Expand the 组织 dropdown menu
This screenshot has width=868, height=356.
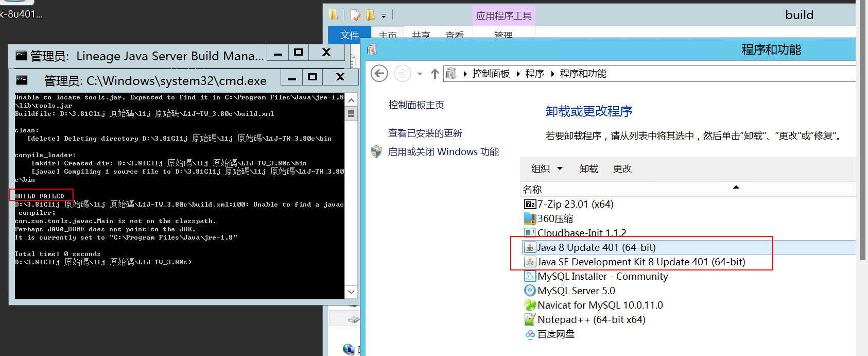click(x=547, y=168)
